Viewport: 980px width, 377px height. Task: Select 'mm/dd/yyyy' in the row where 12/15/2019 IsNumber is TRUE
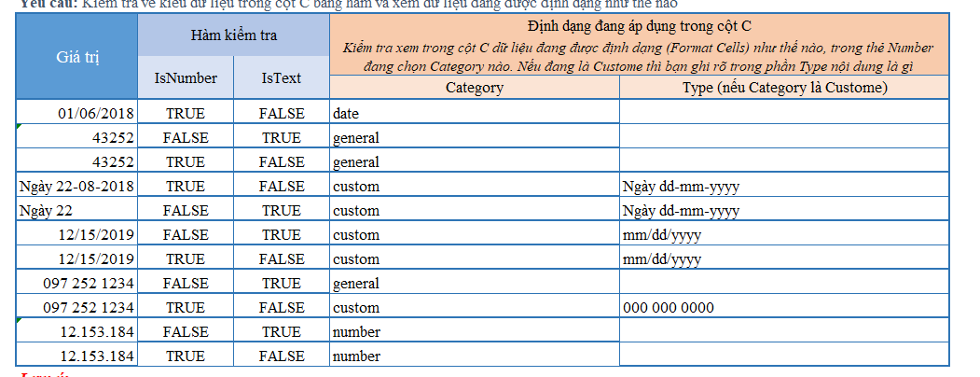coord(784,258)
